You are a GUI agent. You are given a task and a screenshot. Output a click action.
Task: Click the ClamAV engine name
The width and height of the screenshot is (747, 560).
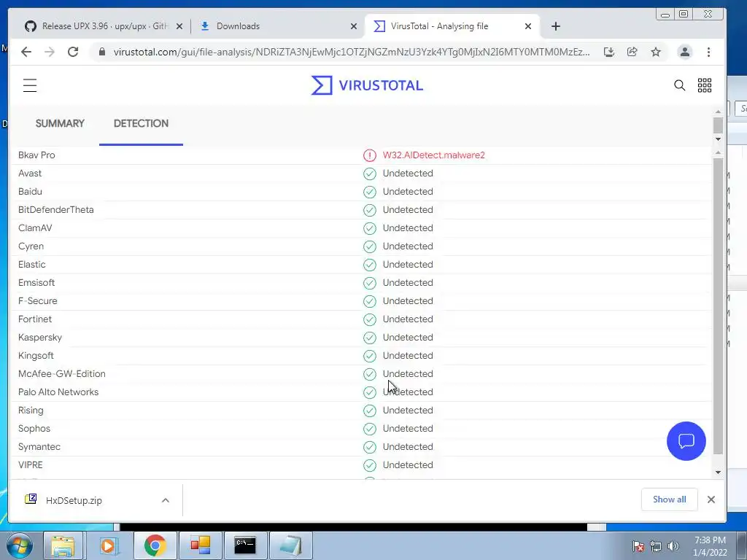tap(35, 228)
